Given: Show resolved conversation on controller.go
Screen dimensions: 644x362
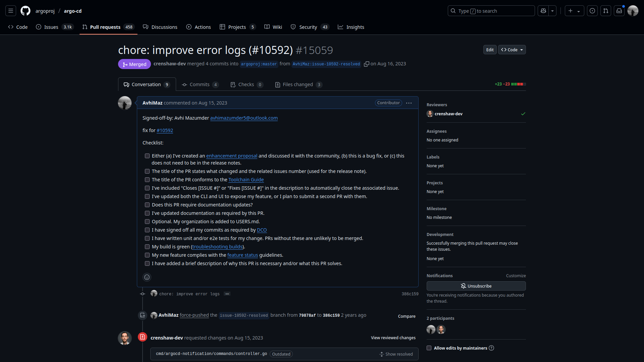Looking at the screenshot, I should tap(396, 354).
